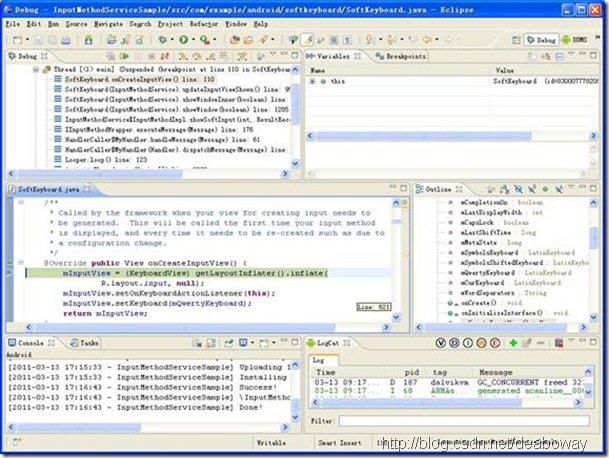Click the Resume button in Debug view
Screen dimensions: 609x458
coord(124,57)
